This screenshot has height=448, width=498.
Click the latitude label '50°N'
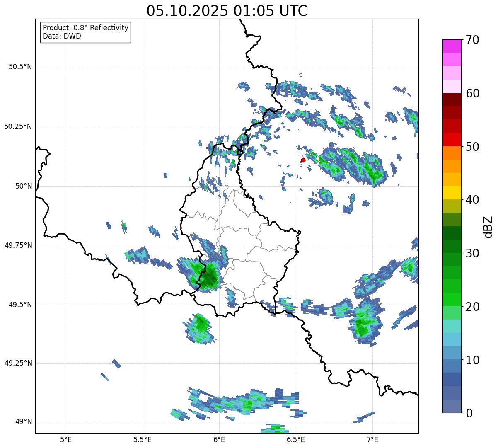click(x=24, y=186)
